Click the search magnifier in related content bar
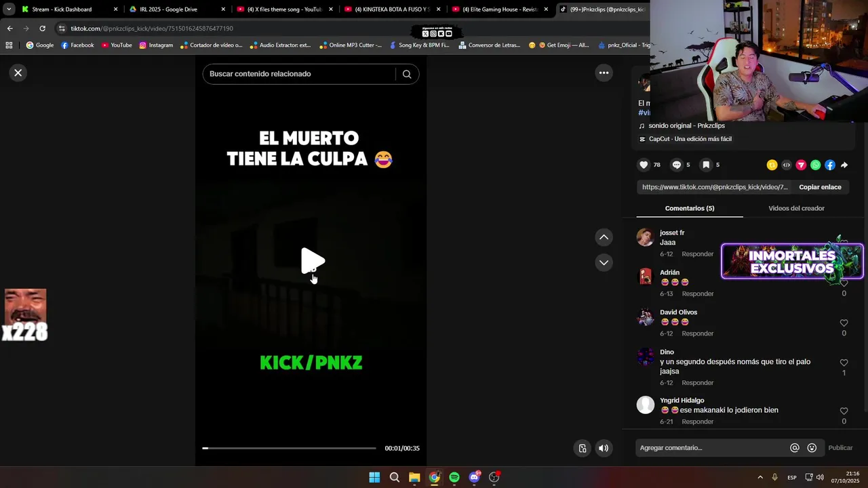The height and width of the screenshot is (488, 868). (407, 74)
